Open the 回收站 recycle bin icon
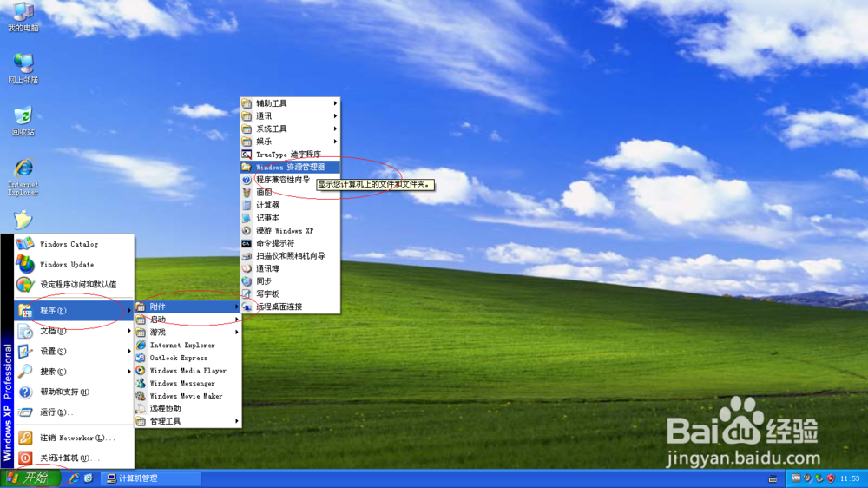Screen dimensions: 868x488 tap(23, 121)
